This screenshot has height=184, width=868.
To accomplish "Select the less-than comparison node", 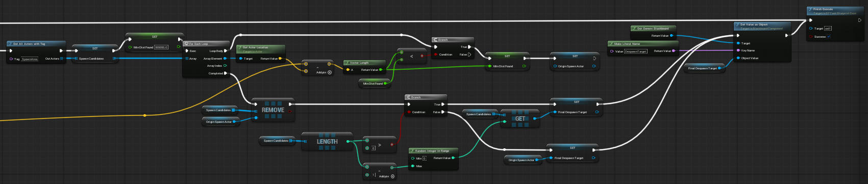I will pos(412,56).
